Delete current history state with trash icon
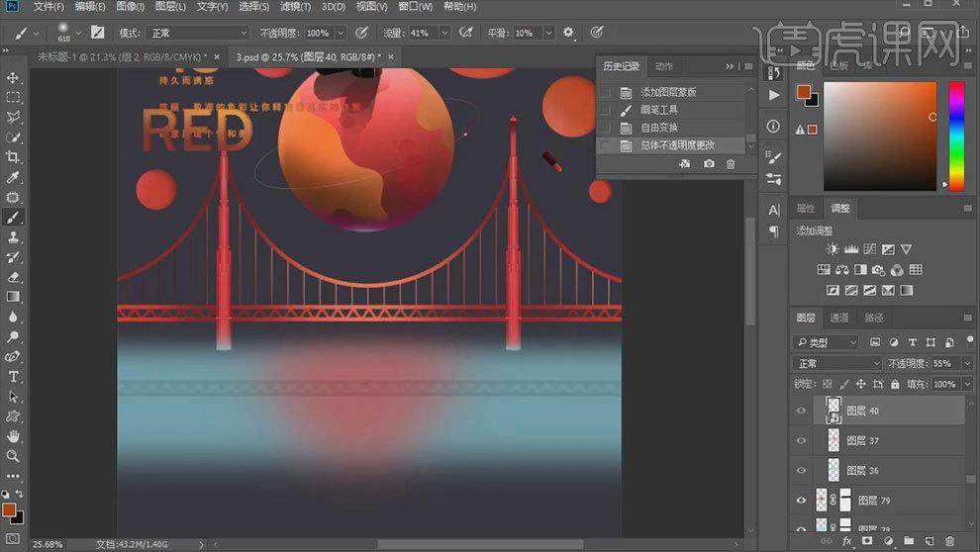Image resolution: width=980 pixels, height=552 pixels. 731,164
